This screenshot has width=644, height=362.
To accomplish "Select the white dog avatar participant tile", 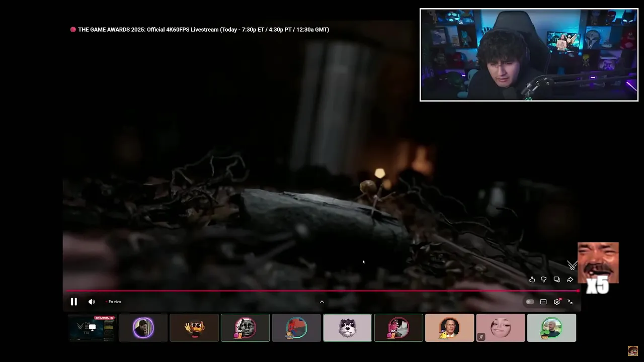I will click(347, 328).
